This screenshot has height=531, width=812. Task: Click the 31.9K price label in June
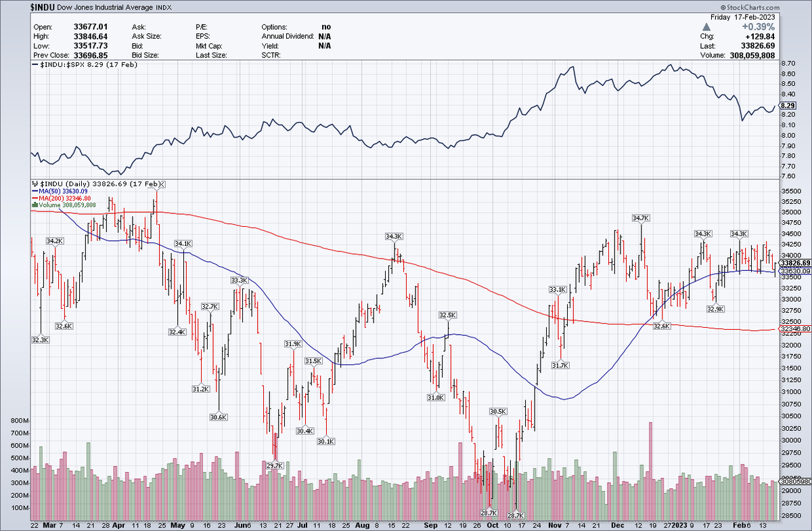(x=292, y=344)
